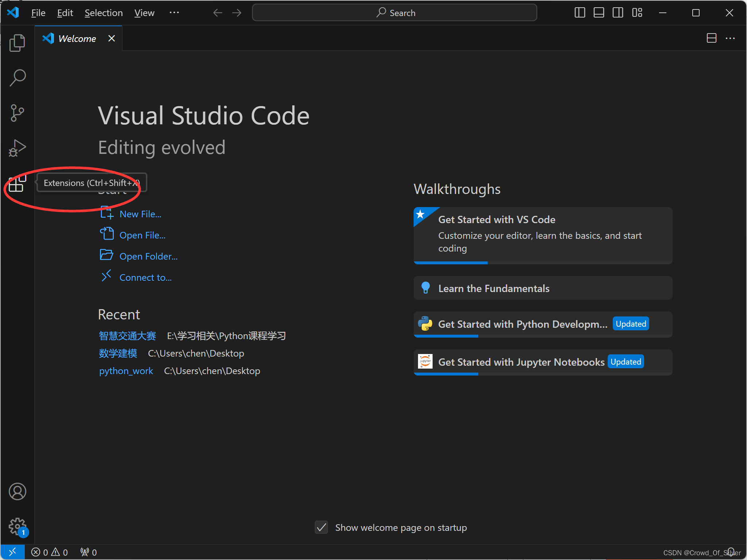
Task: Open notifications bell in status bar
Action: point(731,552)
